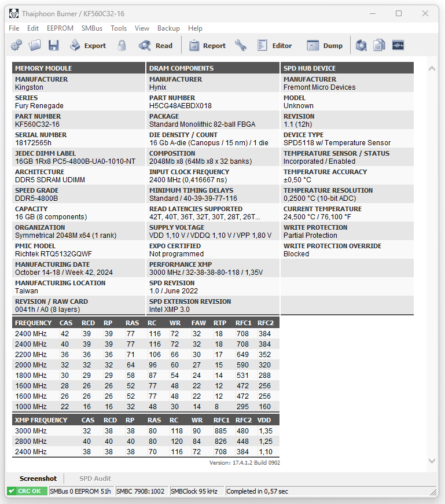Click the Export toolbar button
The image size is (445, 504).
point(88,45)
